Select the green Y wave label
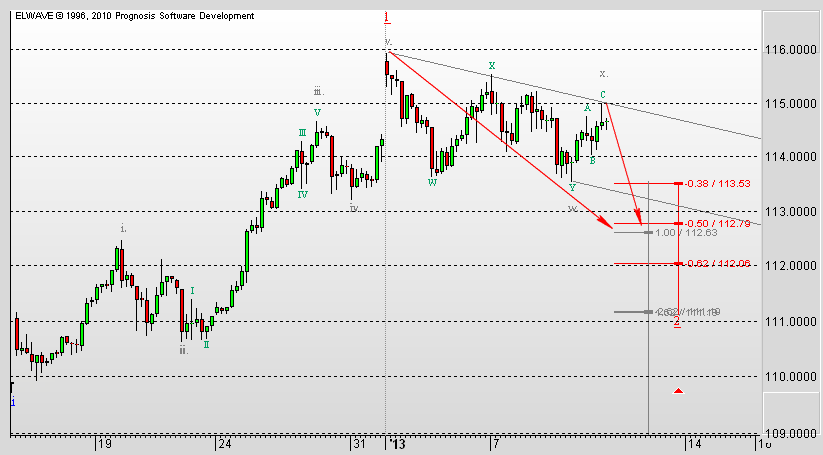 coord(572,187)
